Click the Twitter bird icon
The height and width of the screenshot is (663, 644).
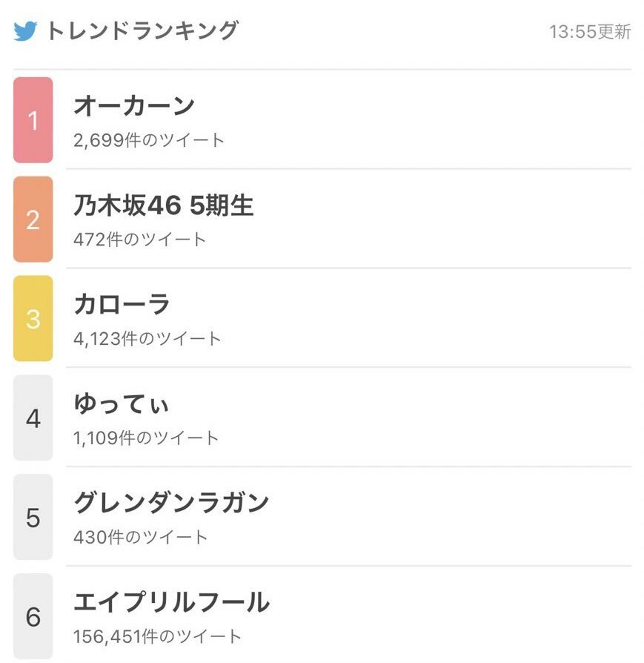point(25,31)
